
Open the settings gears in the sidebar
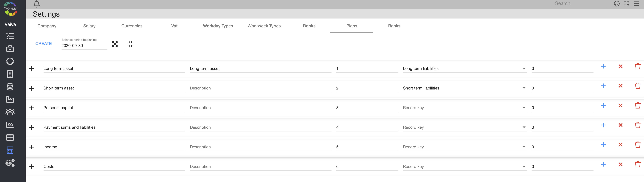point(10,163)
